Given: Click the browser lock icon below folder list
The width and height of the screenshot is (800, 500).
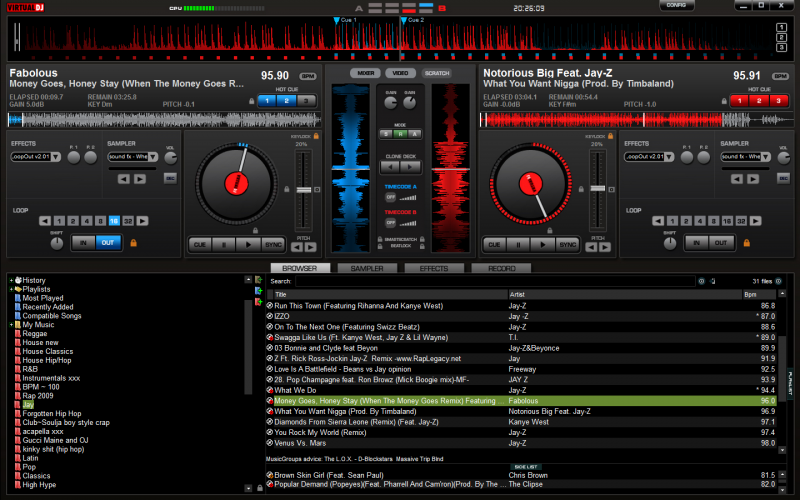Looking at the screenshot, I should tap(260, 488).
